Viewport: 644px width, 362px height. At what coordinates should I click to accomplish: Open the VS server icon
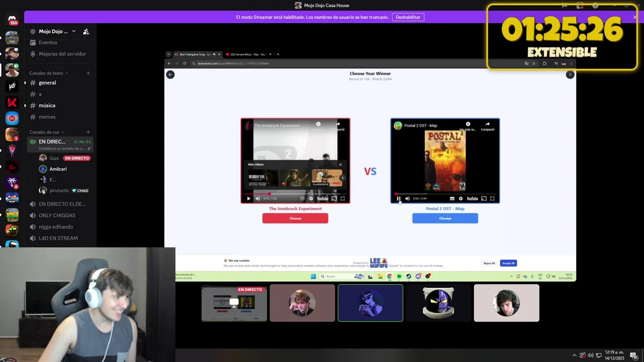coord(12,86)
